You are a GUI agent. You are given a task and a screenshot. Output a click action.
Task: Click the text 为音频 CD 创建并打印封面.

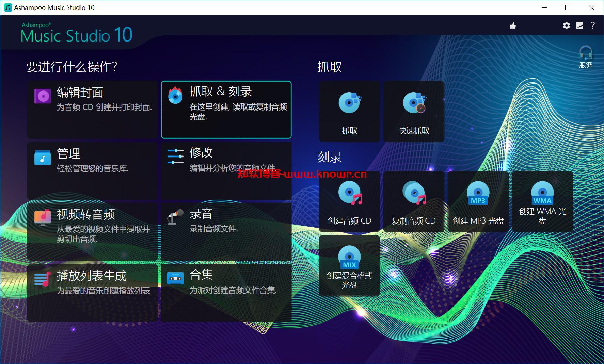pos(104,107)
